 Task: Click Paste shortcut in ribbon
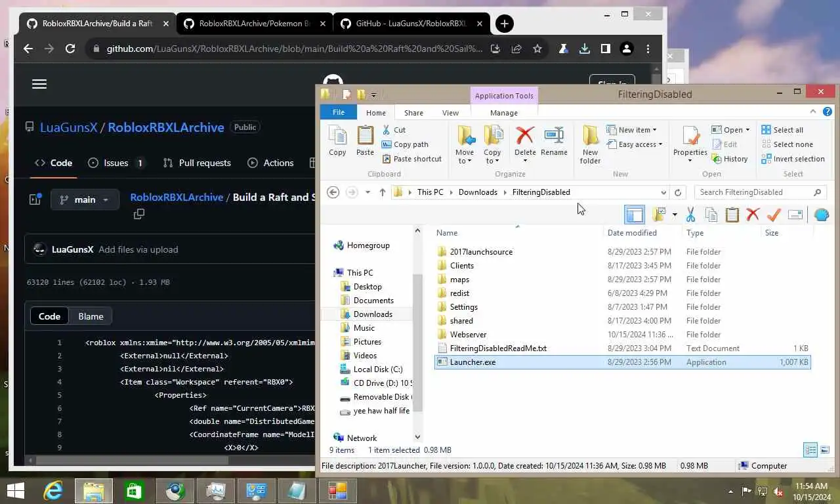coord(411,159)
